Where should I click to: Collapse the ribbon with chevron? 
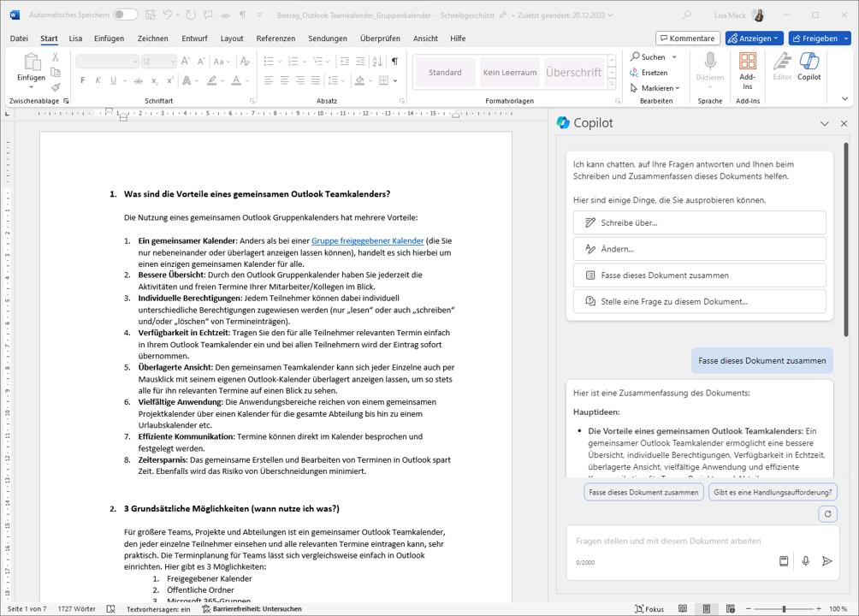(844, 99)
